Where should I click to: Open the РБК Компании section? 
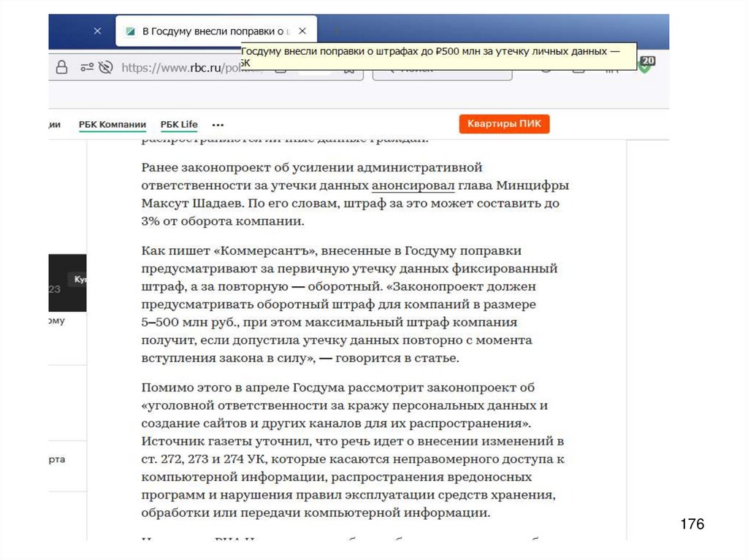coord(112,125)
